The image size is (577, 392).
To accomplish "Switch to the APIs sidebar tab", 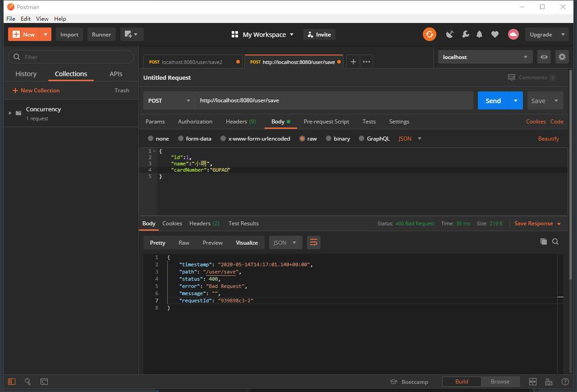I will click(116, 74).
